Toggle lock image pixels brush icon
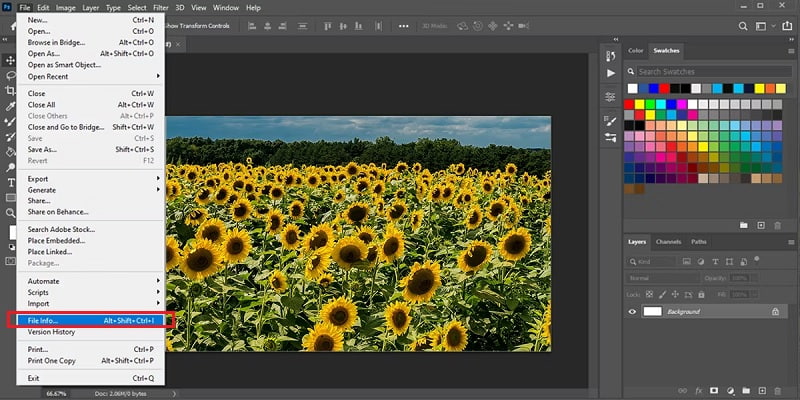Image resolution: width=800 pixels, height=400 pixels. [662, 295]
